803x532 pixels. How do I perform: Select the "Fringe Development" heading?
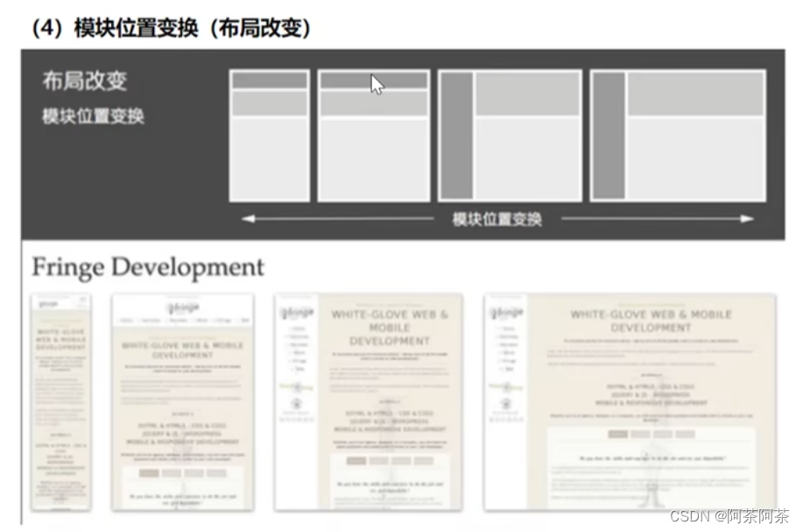pyautogui.click(x=148, y=267)
